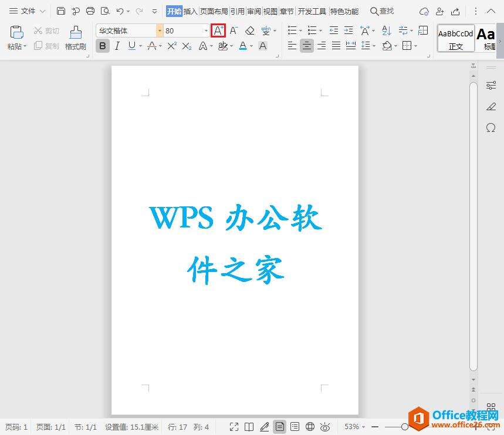
Task: Open the borders dropdown arrow
Action: pos(415,46)
